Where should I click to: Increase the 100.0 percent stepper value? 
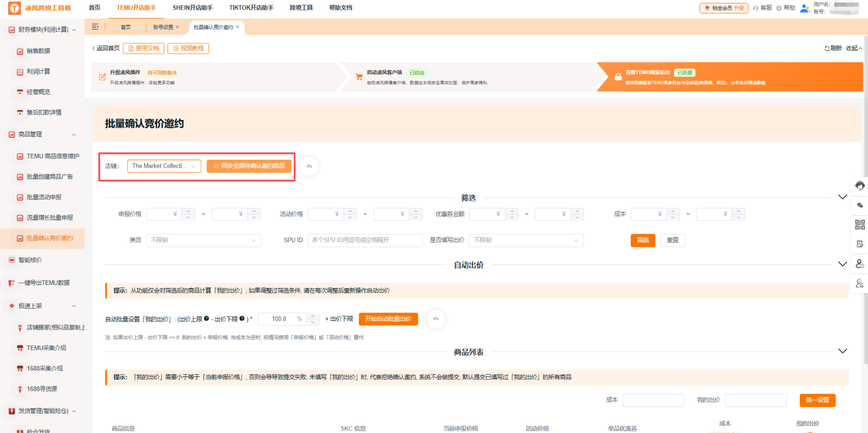[x=313, y=316]
